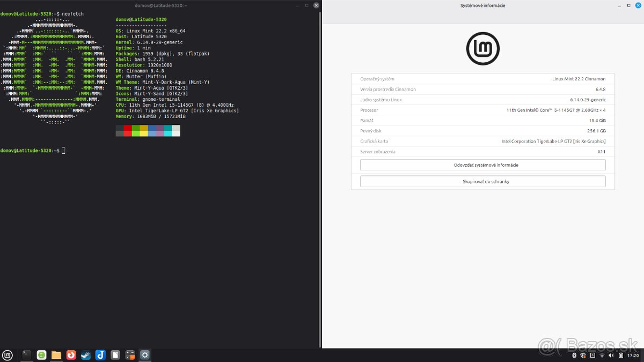The height and width of the screenshot is (362, 644).
Task: Open the Steam launcher in the panel
Action: click(x=85, y=355)
